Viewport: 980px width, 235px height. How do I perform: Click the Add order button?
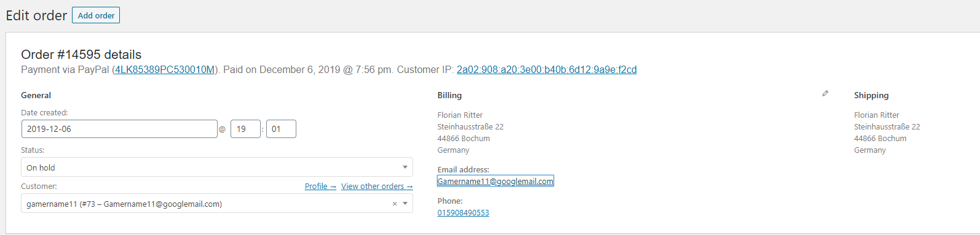pyautogui.click(x=96, y=15)
